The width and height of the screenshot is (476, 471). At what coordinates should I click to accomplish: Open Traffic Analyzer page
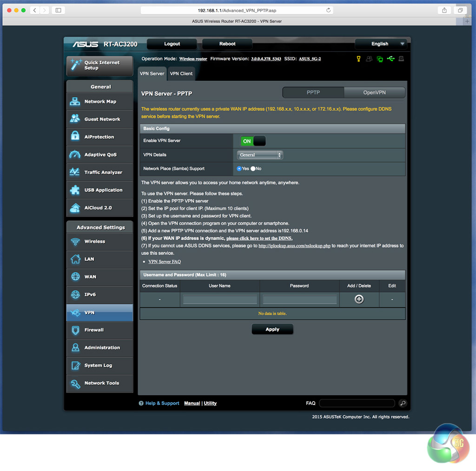99,172
